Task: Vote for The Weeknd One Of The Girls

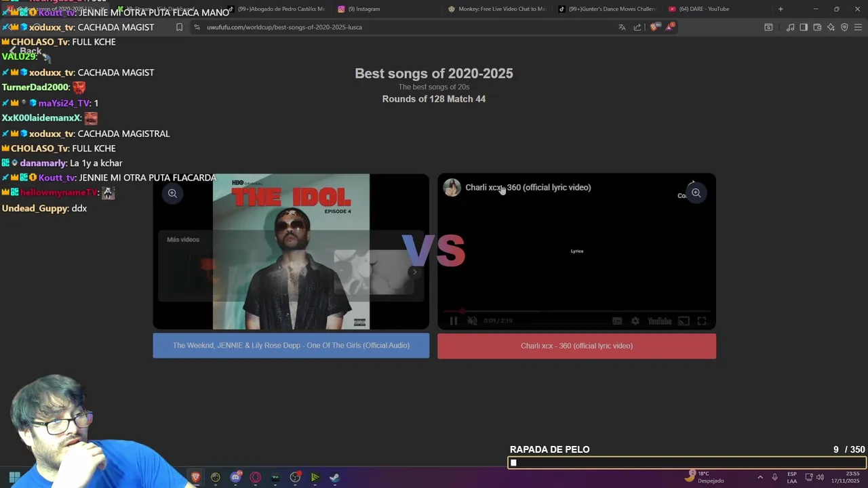Action: [x=291, y=346]
